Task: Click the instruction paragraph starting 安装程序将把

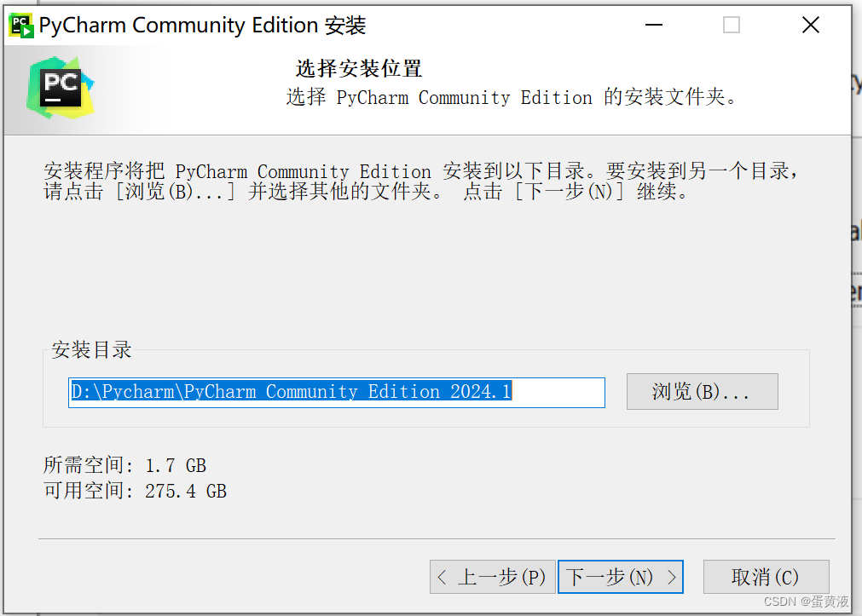Action: click(421, 181)
